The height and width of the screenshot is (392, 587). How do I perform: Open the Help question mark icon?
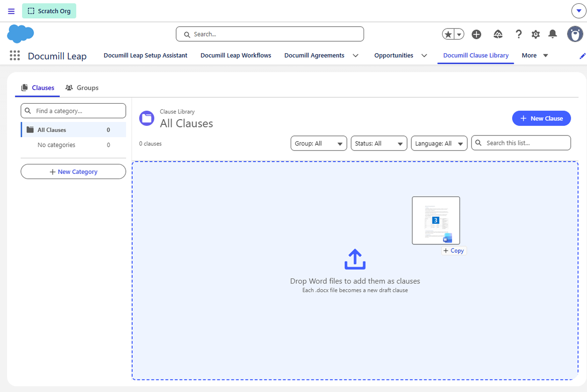518,34
